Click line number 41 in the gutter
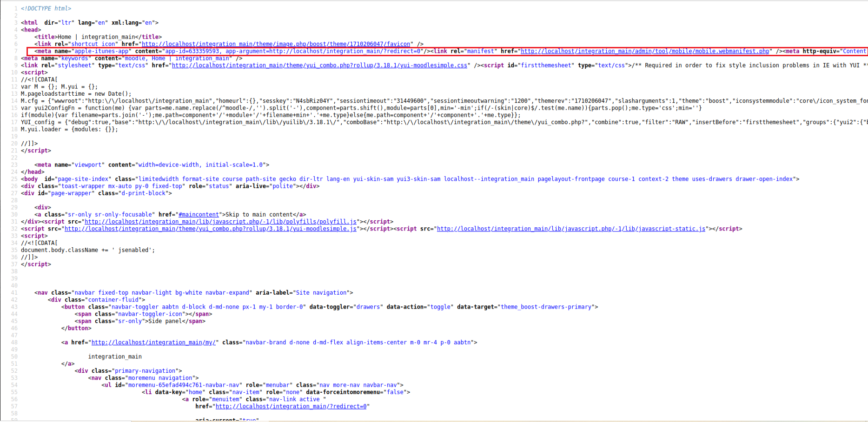The image size is (868, 422). pyautogui.click(x=14, y=293)
